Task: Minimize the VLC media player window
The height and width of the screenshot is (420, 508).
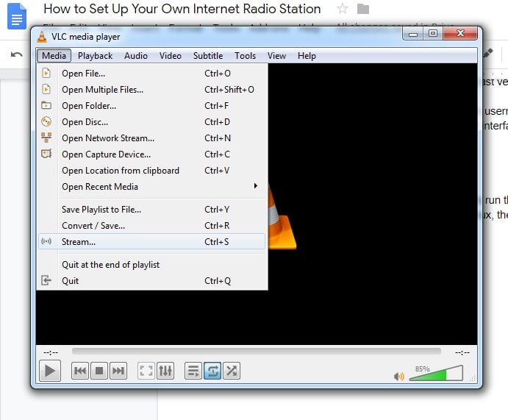Action: (x=412, y=34)
